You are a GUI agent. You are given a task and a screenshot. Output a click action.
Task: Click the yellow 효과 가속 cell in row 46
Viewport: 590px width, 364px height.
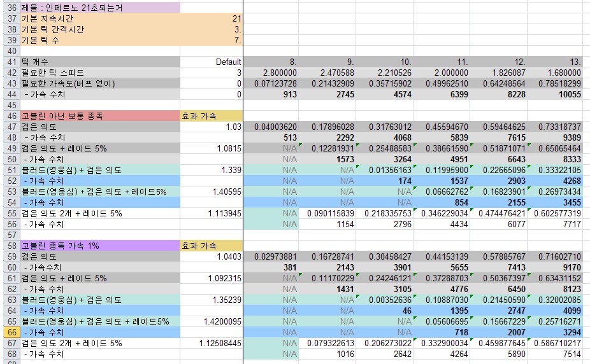coord(212,116)
